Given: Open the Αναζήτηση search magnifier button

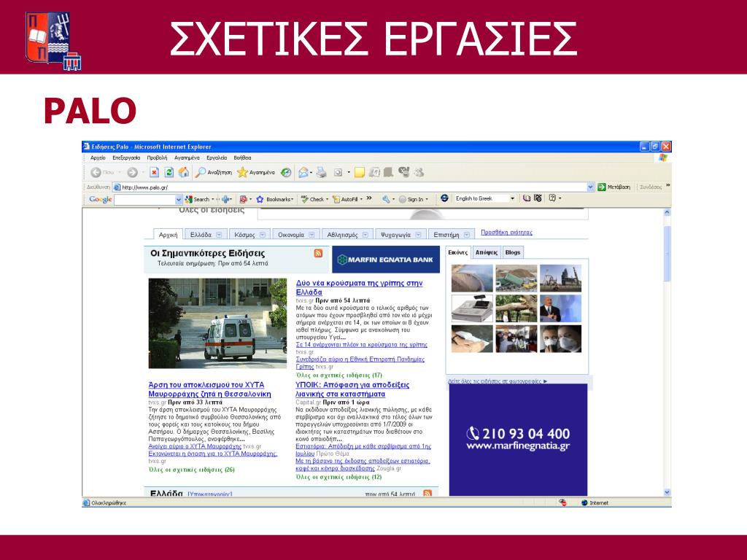Looking at the screenshot, I should (214, 172).
